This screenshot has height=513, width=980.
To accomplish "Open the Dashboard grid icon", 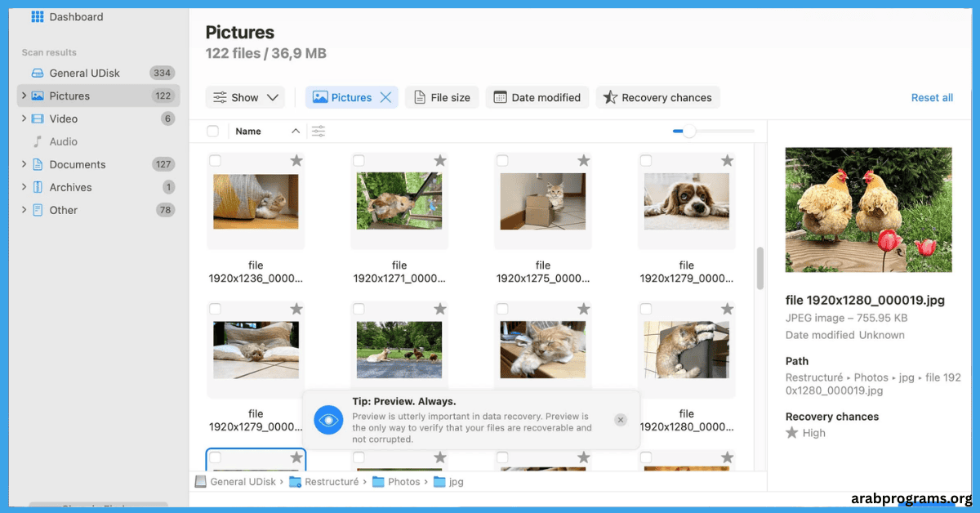I will pos(37,16).
